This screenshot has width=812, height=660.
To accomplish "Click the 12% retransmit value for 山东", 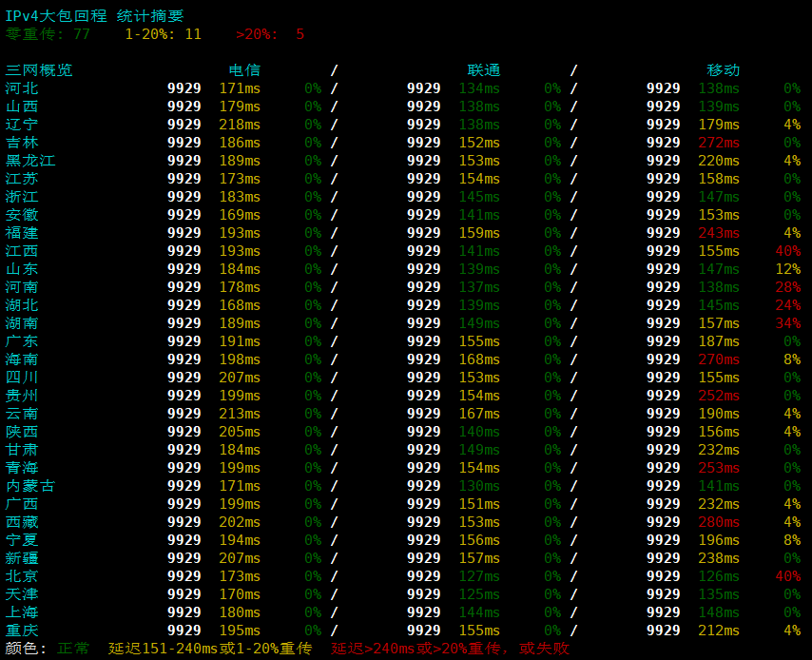I will [788, 269].
